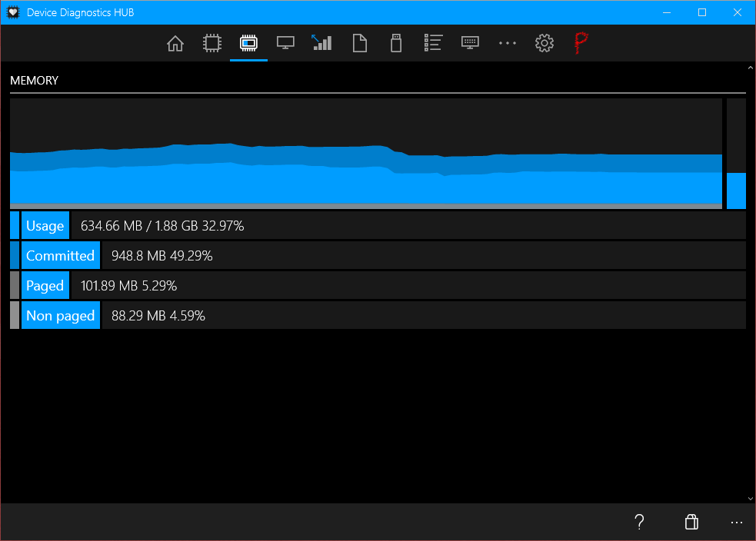This screenshot has height=541, width=756.
Task: Click the current memory level bar
Action: [x=736, y=154]
